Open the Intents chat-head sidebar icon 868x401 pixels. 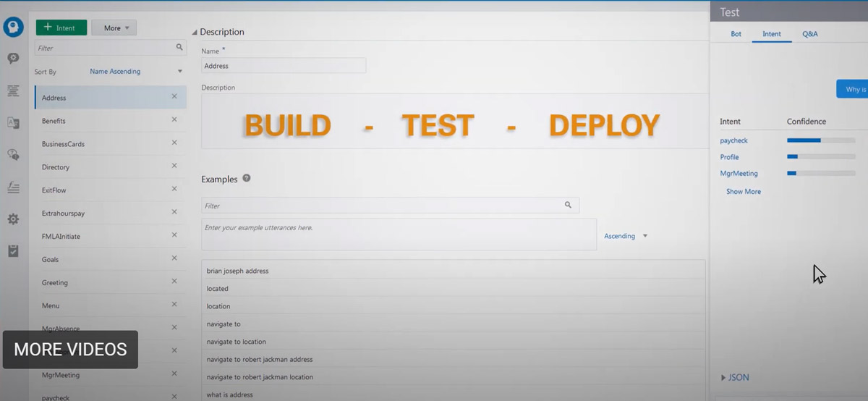click(x=13, y=59)
